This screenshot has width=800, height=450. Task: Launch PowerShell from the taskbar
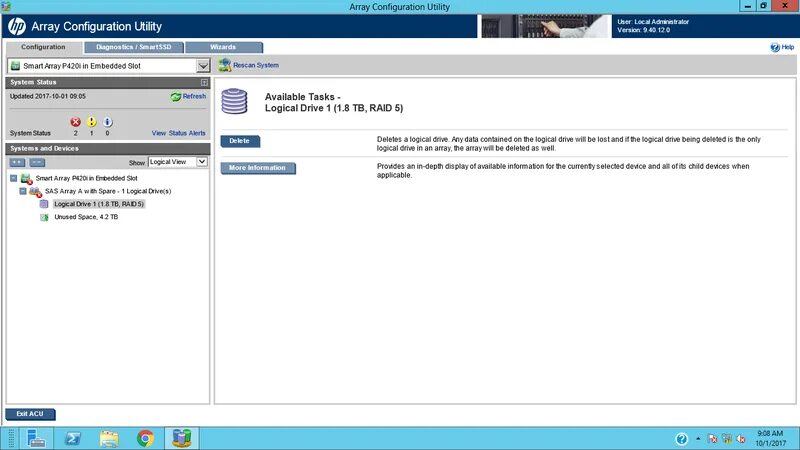coord(72,438)
